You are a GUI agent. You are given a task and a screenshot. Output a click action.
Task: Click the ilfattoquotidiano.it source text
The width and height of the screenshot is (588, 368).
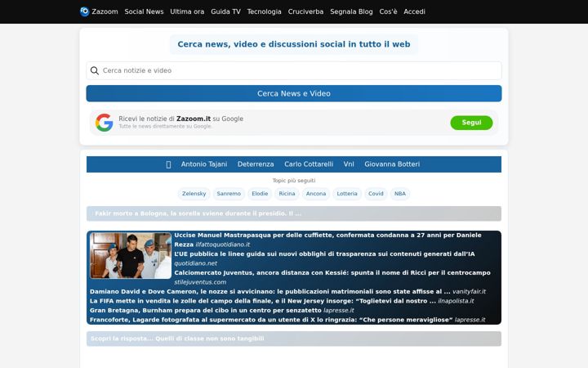223,245
